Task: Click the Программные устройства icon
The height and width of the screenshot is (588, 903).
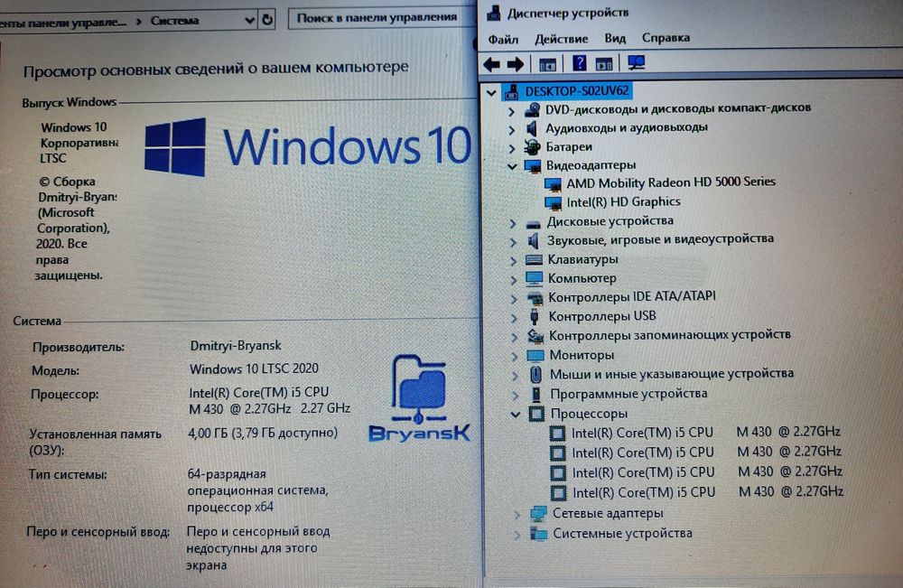Action: click(536, 394)
